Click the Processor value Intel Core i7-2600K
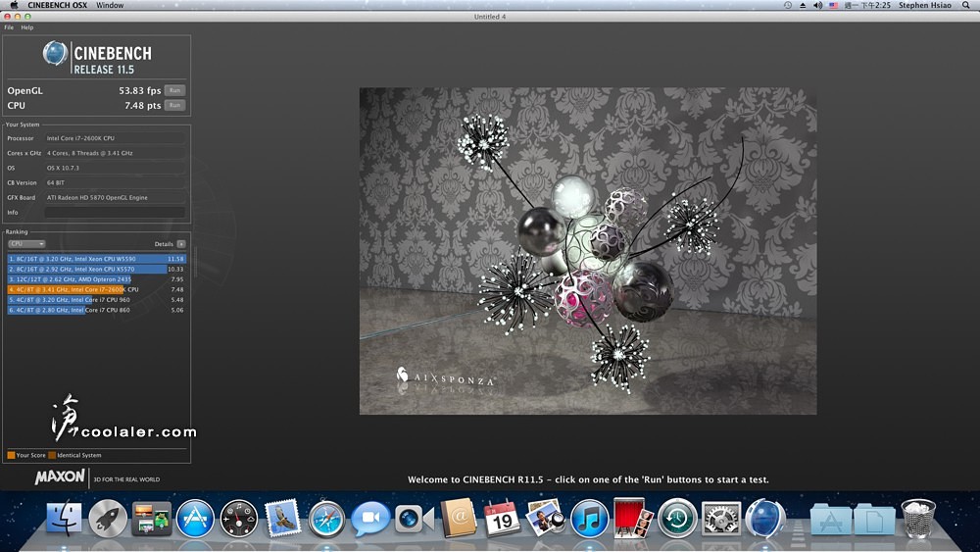 coord(115,138)
